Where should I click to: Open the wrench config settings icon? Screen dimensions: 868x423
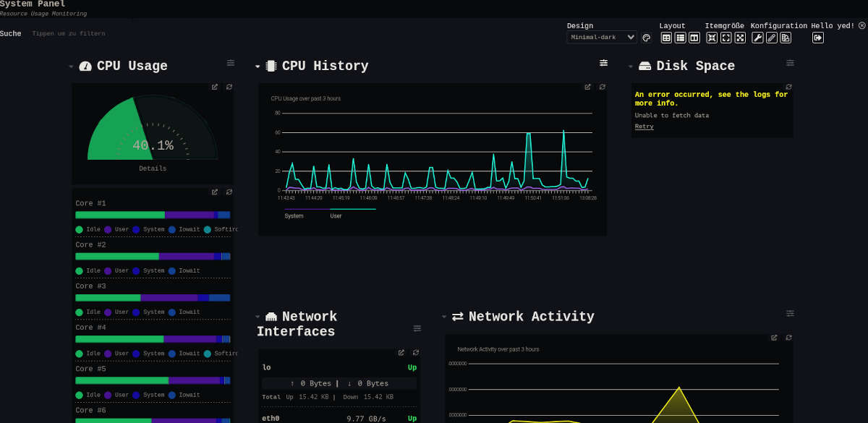coord(758,38)
